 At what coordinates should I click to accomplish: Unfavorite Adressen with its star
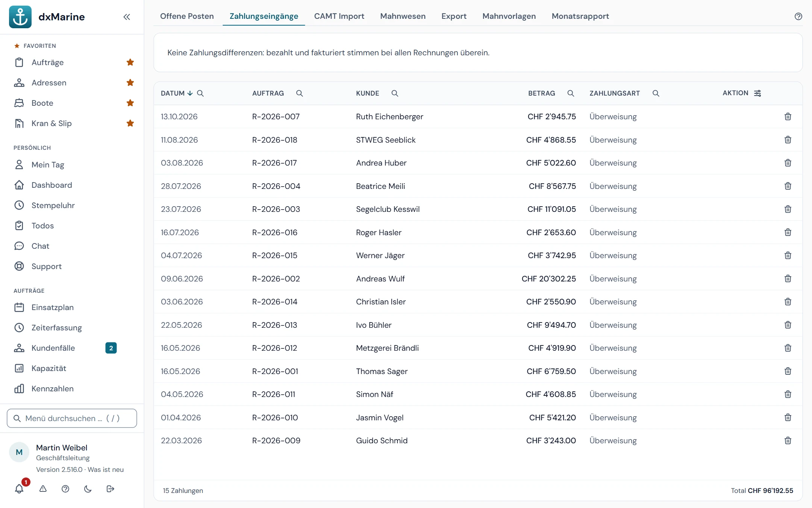(130, 83)
